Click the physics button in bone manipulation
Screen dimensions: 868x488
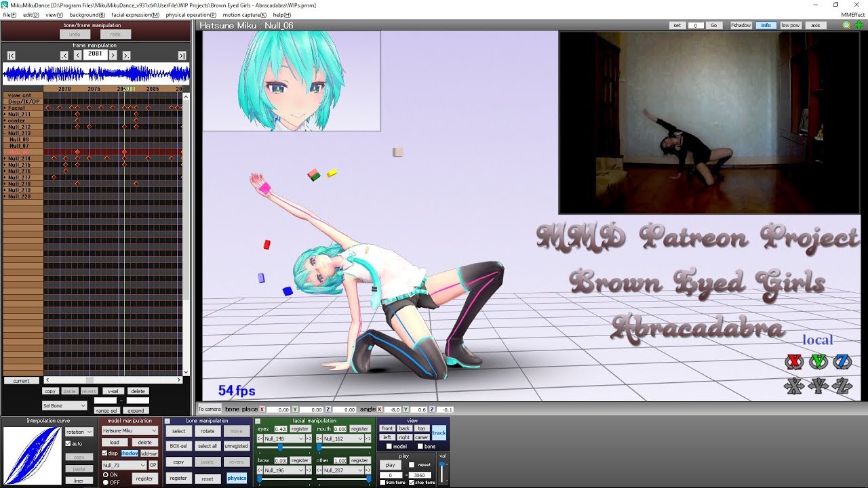pos(237,478)
